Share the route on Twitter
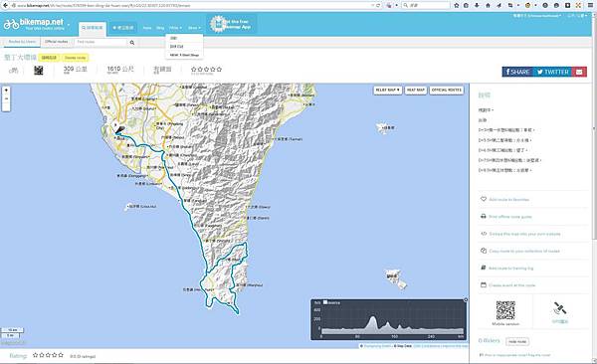This screenshot has width=597, height=364. pos(552,72)
